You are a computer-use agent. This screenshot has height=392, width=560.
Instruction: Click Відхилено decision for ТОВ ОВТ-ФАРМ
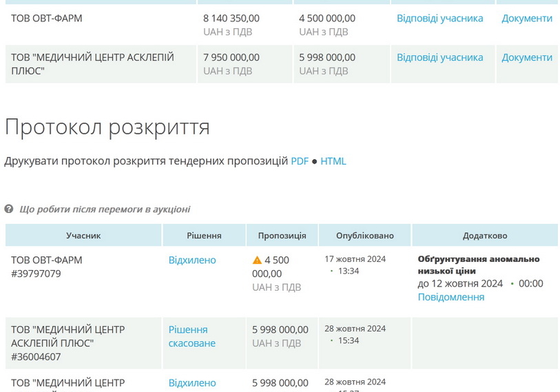[x=192, y=260]
